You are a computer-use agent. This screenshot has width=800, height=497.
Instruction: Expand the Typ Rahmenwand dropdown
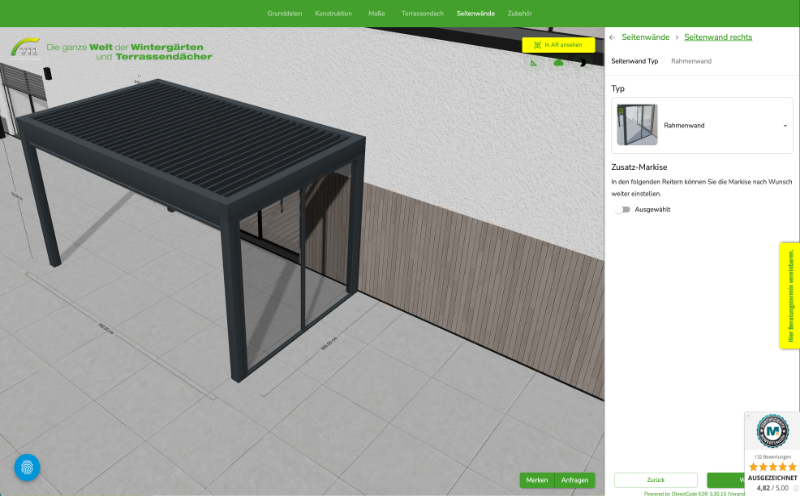point(785,125)
